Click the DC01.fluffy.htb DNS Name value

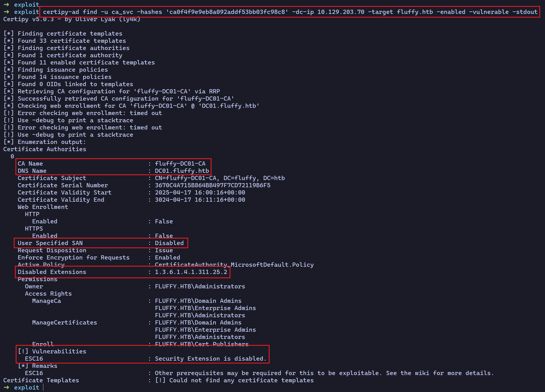(182, 171)
